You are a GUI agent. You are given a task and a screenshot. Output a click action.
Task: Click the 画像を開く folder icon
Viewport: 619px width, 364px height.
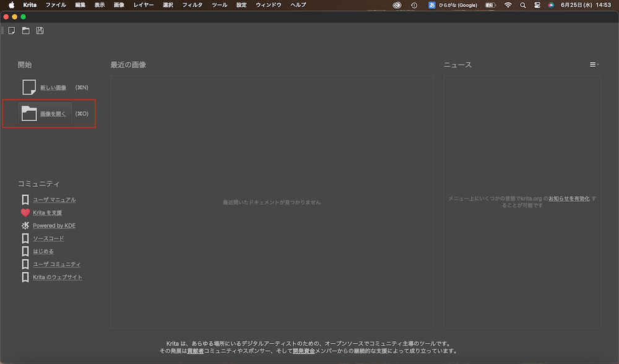click(x=29, y=114)
